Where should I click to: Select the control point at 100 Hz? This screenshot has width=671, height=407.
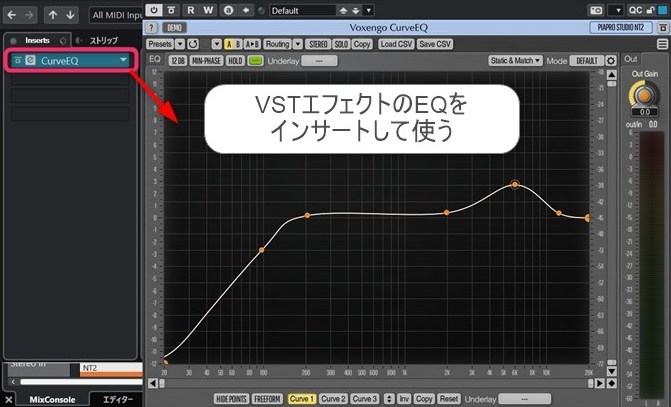click(261, 250)
